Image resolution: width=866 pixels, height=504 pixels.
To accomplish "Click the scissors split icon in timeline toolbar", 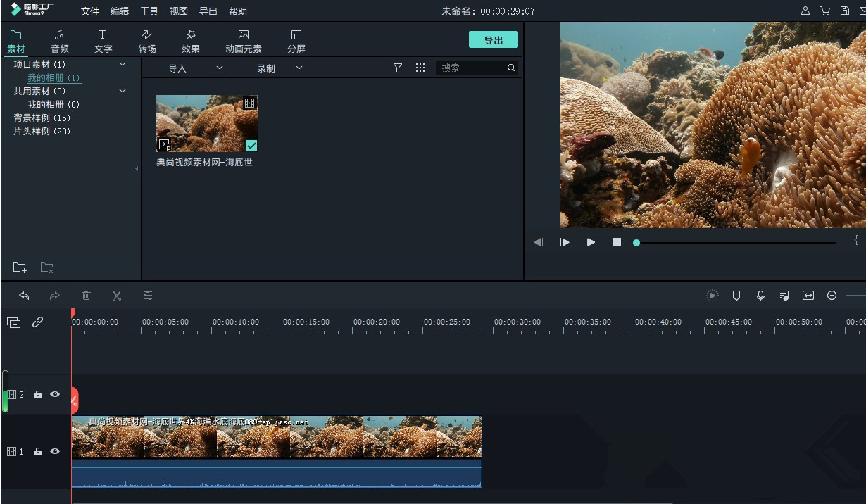I will [x=117, y=296].
